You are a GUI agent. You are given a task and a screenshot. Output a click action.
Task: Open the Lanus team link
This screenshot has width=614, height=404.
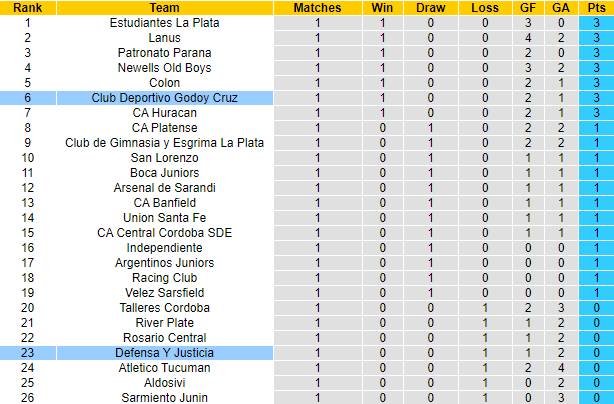164,38
